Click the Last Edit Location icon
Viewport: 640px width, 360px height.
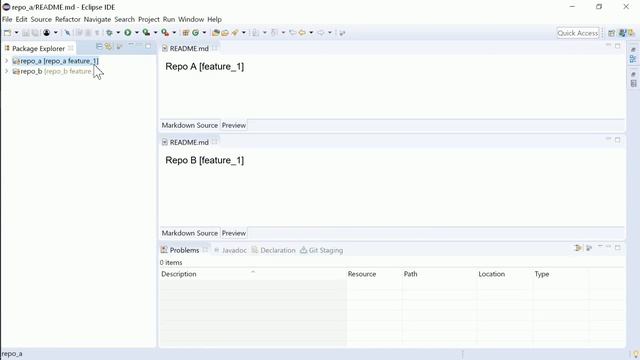[x=292, y=33]
